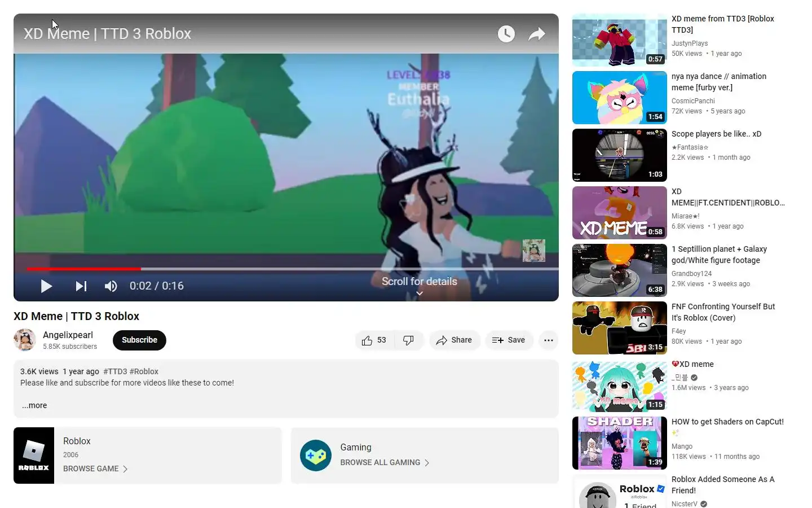
Task: Click the 'Grandboy124' channel name
Action: [x=691, y=274]
